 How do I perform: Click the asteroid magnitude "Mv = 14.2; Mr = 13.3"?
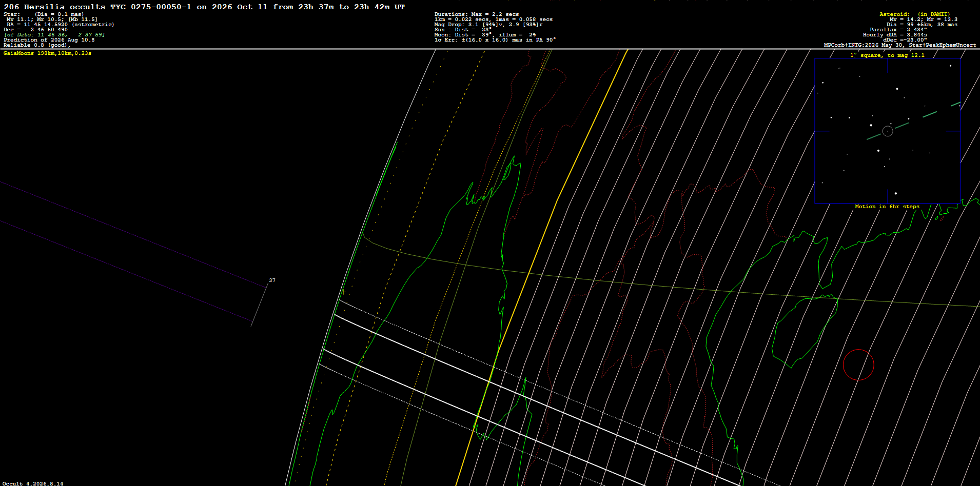click(x=924, y=19)
